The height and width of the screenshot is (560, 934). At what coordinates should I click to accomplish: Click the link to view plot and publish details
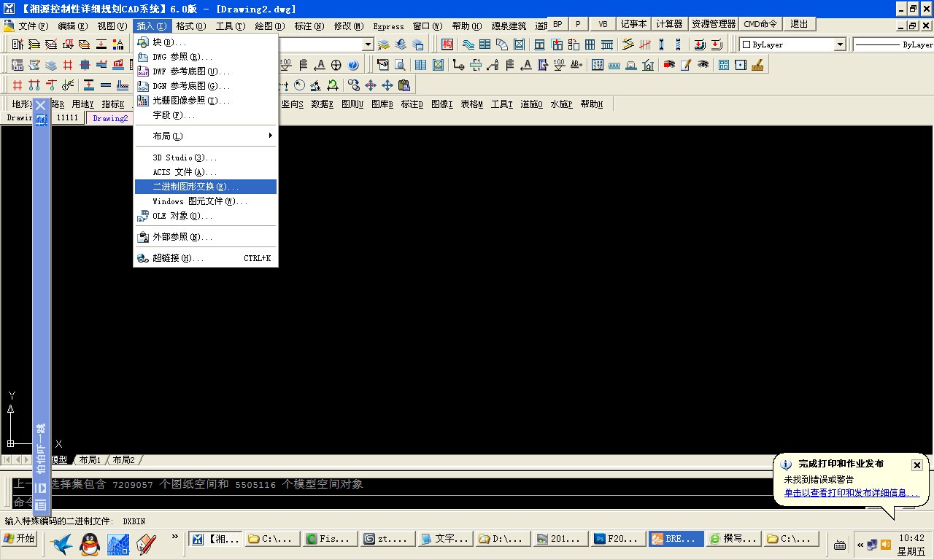pos(851,493)
